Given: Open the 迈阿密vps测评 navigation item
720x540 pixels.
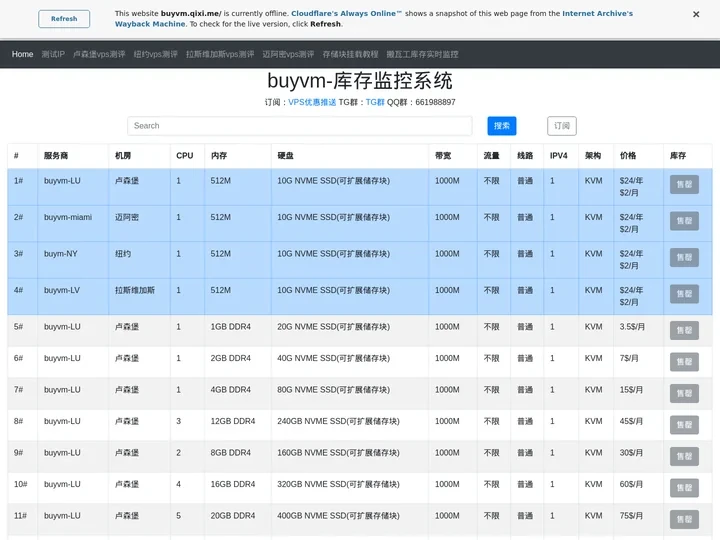Looking at the screenshot, I should pyautogui.click(x=288, y=54).
